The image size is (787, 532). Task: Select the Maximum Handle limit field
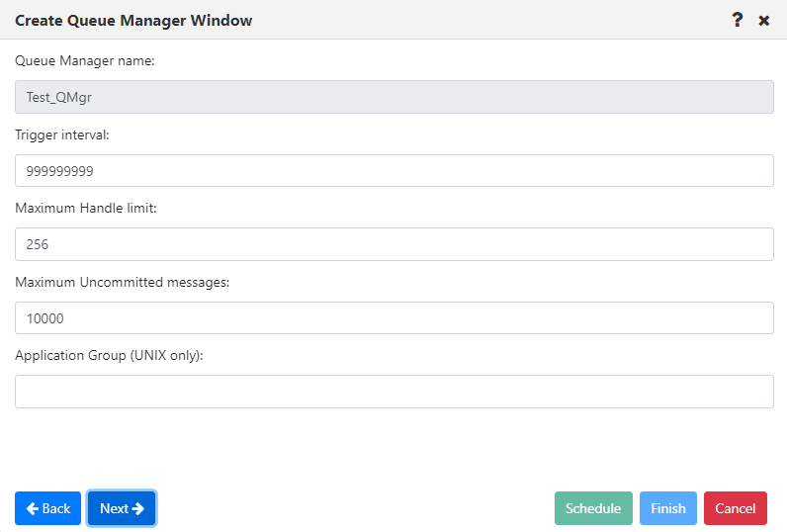click(x=394, y=244)
